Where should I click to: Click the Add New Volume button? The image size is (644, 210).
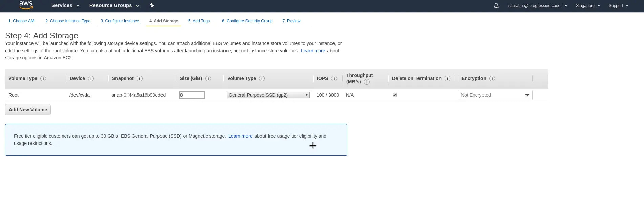coord(28,110)
